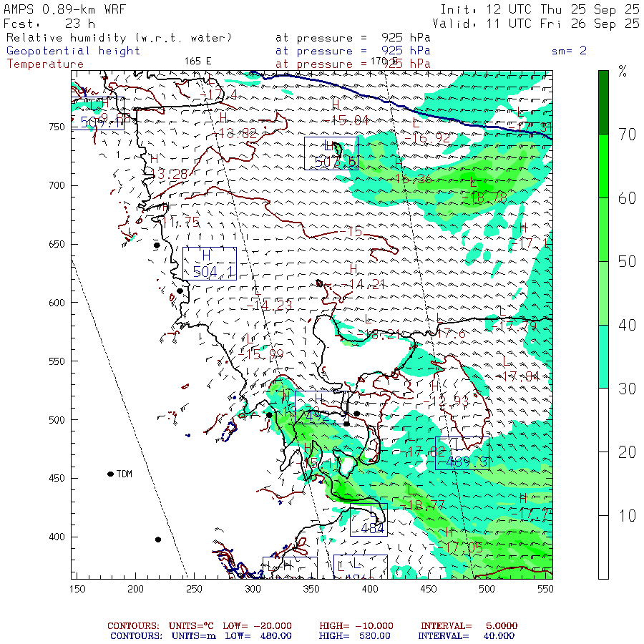This screenshot has height=644, width=644.
Task: Click the TDM station marker dot
Action: click(110, 474)
